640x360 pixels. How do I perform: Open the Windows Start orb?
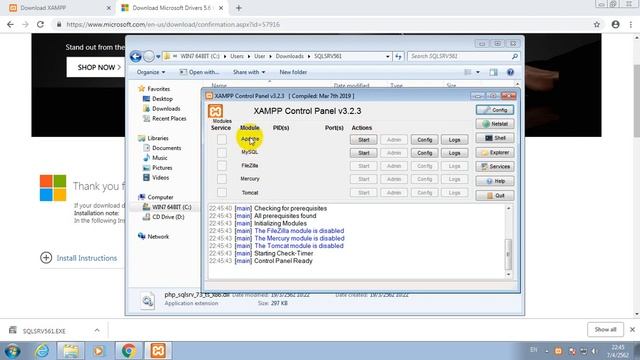coord(13,351)
